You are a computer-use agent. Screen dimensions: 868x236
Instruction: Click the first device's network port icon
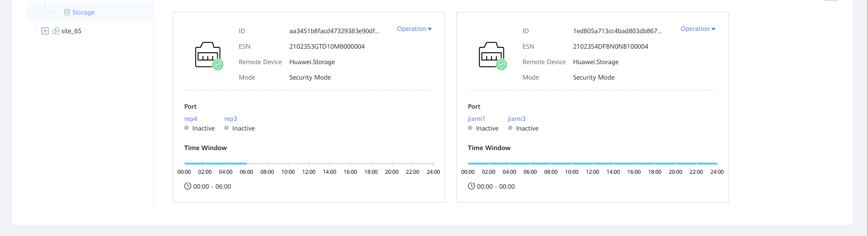point(207,55)
